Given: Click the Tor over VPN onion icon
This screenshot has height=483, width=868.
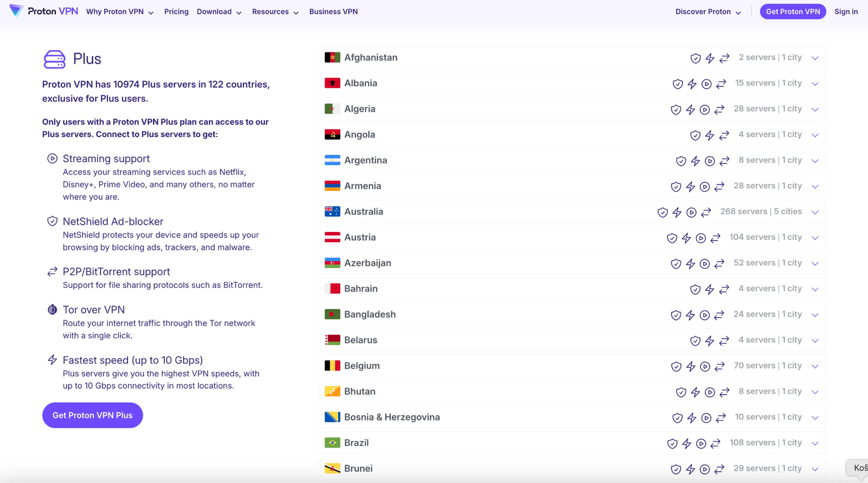Looking at the screenshot, I should pos(52,310).
